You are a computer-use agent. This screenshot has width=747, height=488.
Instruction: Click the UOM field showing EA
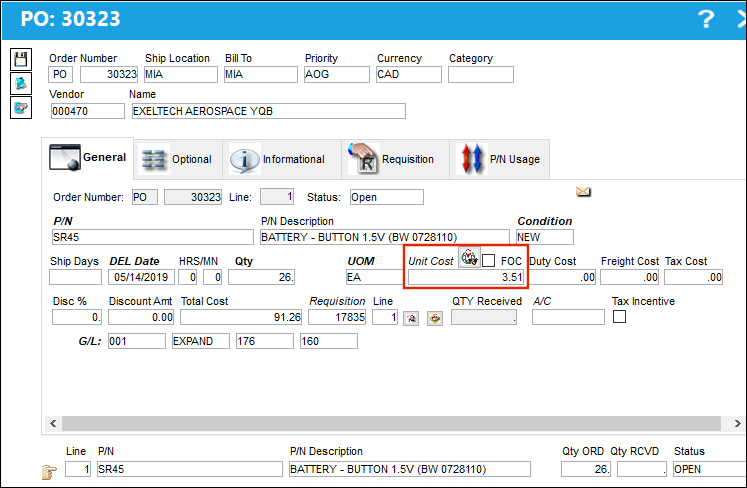pyautogui.click(x=374, y=277)
